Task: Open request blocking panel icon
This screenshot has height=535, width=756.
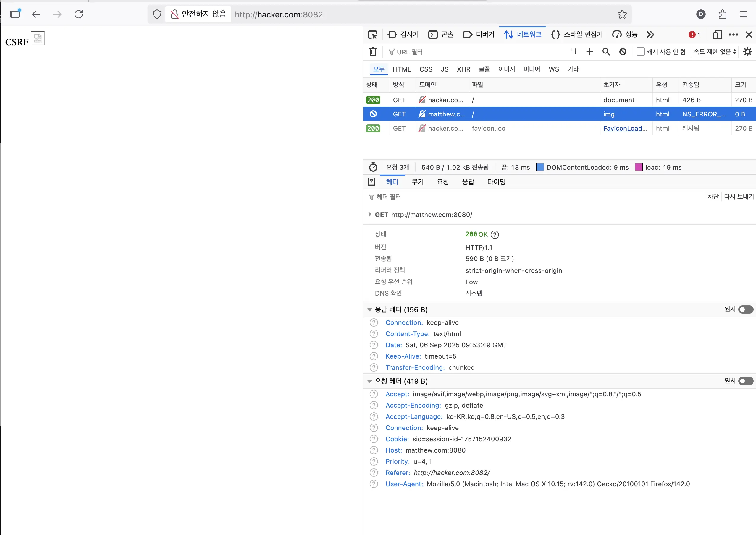Action: pyautogui.click(x=623, y=52)
